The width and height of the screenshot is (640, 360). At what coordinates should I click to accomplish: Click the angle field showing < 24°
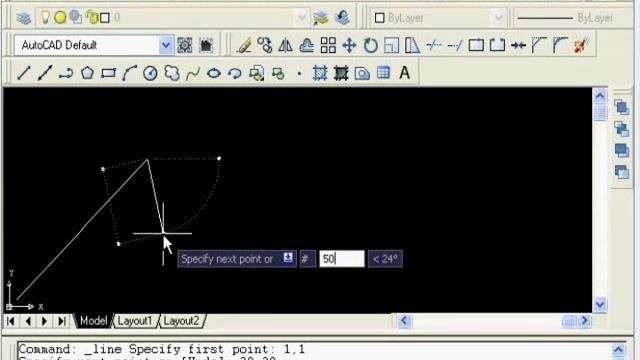(385, 259)
